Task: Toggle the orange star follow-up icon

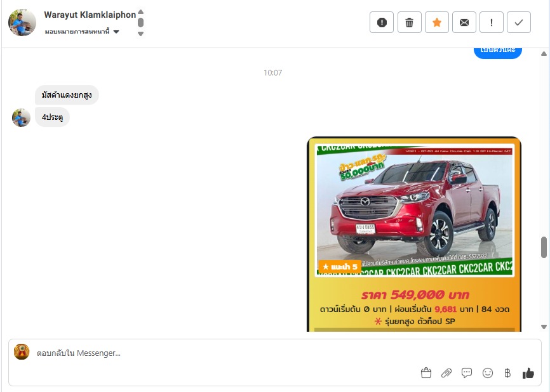Action: (437, 22)
